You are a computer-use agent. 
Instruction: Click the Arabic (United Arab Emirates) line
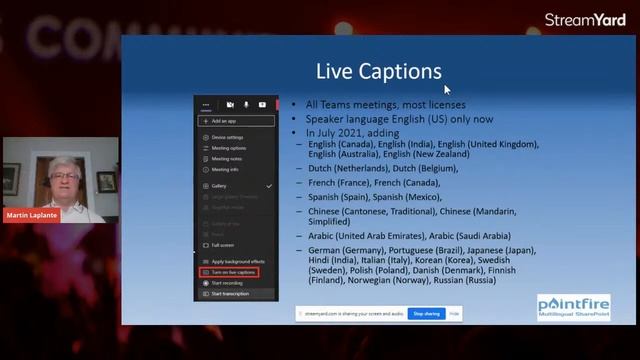tap(409, 236)
